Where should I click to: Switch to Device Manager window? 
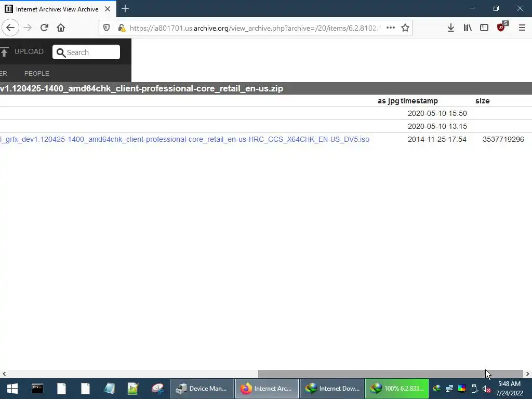(202, 389)
